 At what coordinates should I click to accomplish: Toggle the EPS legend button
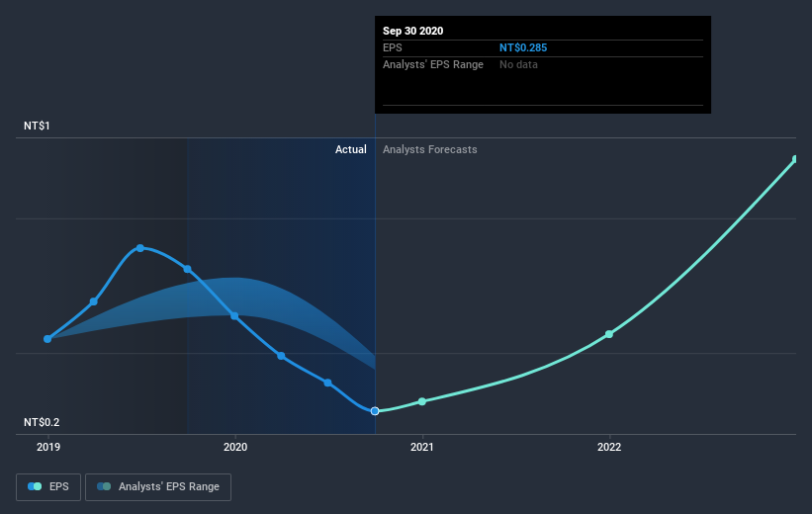[48, 487]
